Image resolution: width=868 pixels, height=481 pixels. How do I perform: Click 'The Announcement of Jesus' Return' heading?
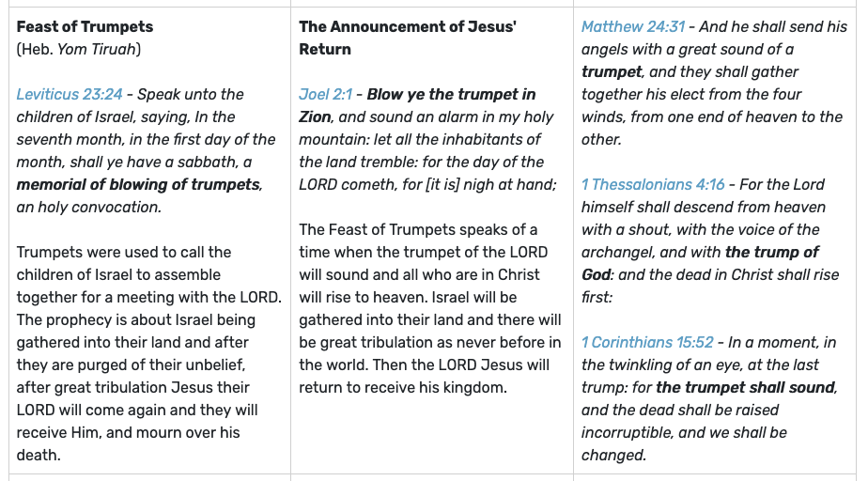tap(407, 38)
